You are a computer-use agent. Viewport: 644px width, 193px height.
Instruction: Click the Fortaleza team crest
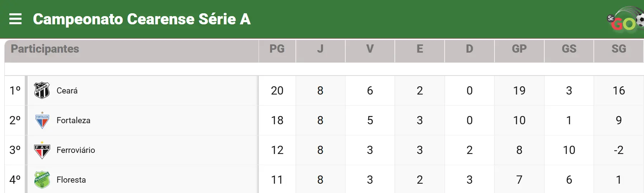42,120
